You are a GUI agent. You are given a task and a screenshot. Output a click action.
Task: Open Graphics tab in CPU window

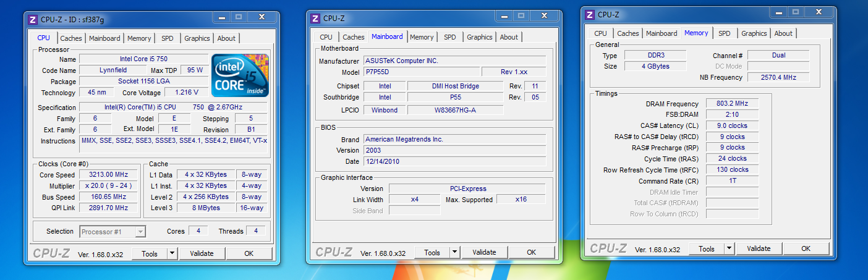[x=197, y=38]
